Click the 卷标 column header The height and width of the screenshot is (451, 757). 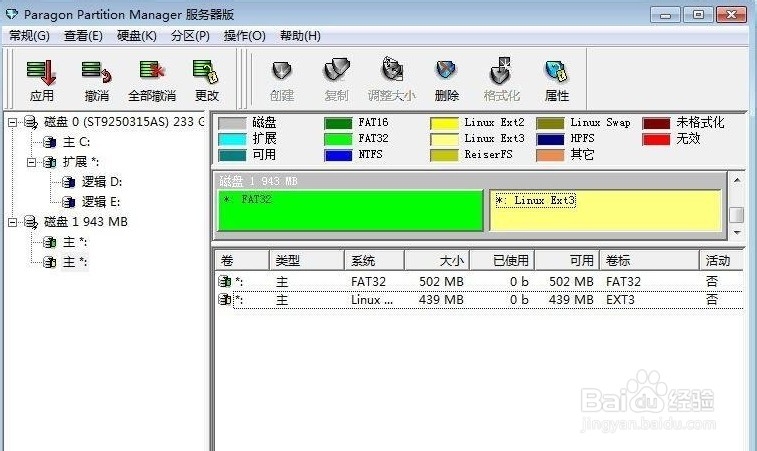coord(649,261)
